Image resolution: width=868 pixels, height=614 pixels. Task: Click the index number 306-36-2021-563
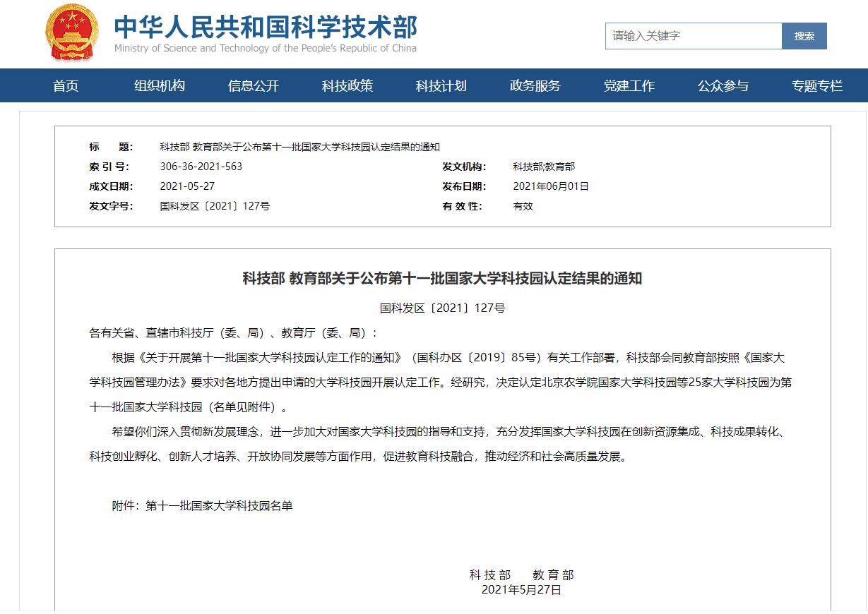(x=201, y=167)
